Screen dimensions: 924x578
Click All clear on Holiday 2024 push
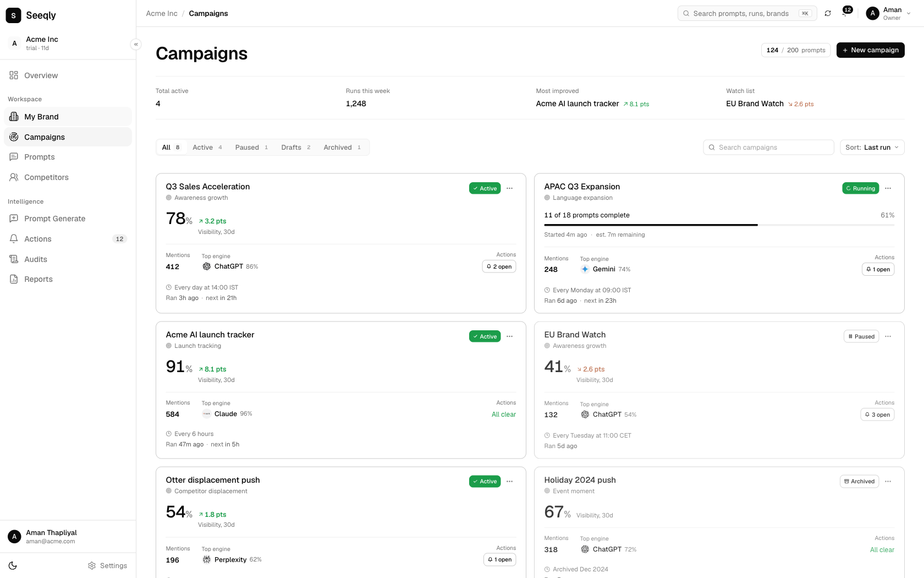pyautogui.click(x=882, y=550)
